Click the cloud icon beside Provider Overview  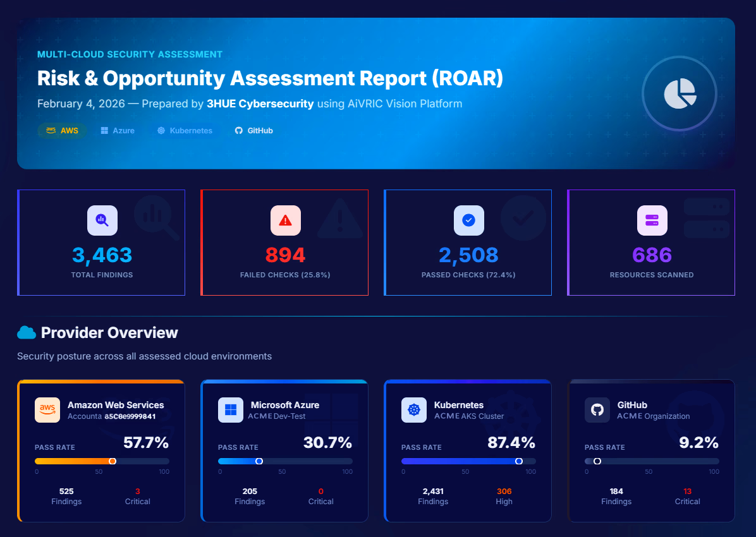click(x=27, y=332)
